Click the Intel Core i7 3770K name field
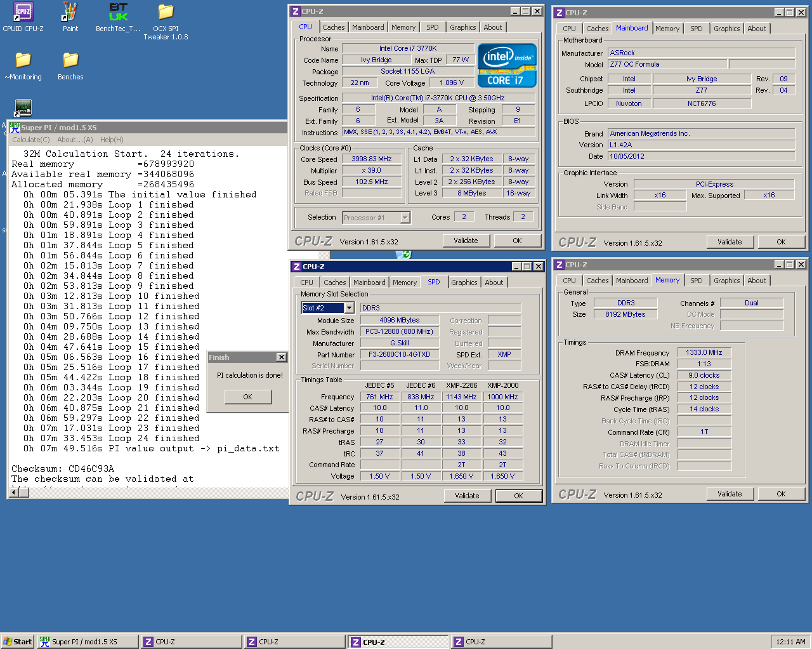Viewport: 812px width, 650px height. coord(408,48)
